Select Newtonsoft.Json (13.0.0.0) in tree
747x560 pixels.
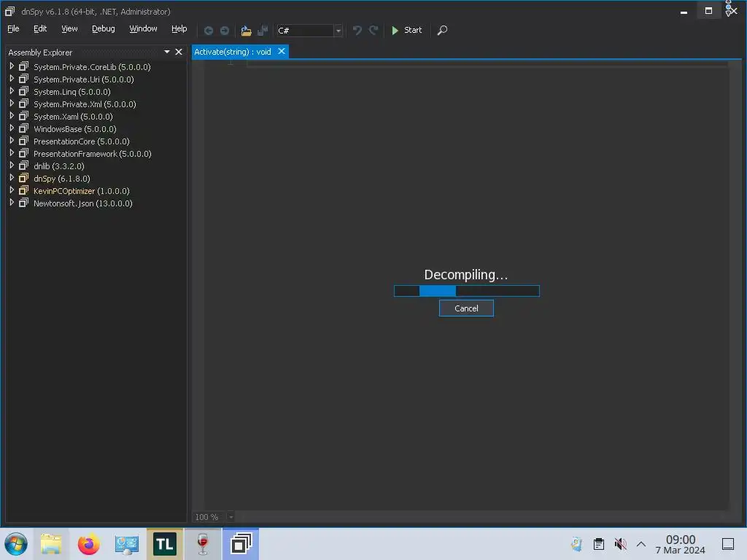(x=83, y=203)
